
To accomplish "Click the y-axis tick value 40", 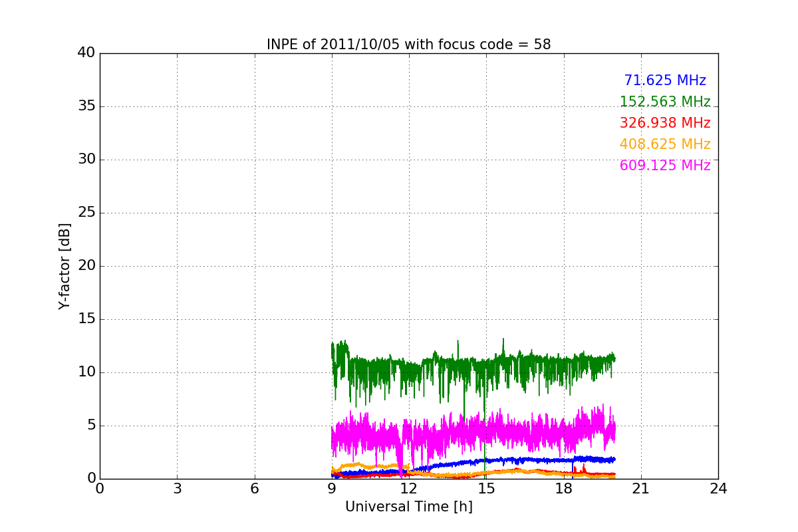I will point(86,53).
